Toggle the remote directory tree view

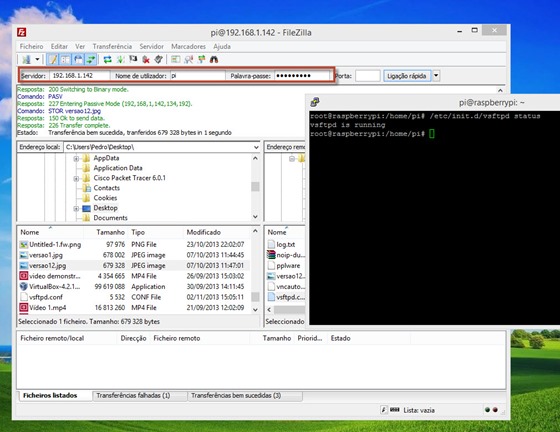point(79,60)
